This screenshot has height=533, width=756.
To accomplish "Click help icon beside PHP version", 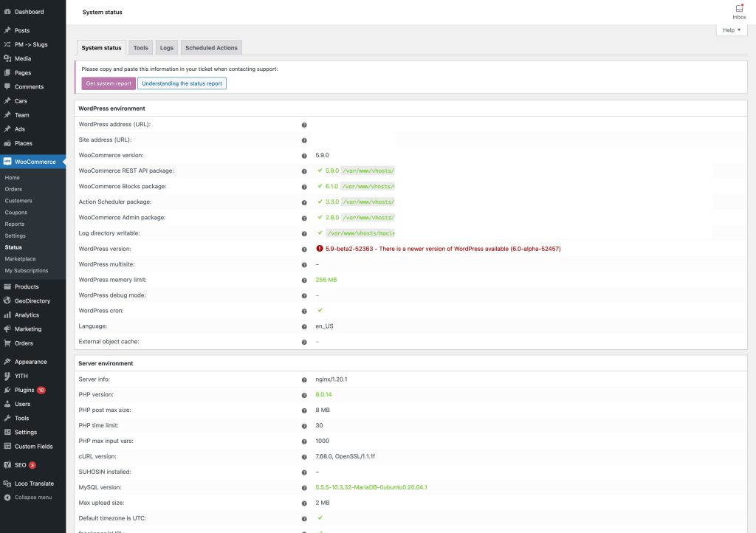I will (304, 395).
